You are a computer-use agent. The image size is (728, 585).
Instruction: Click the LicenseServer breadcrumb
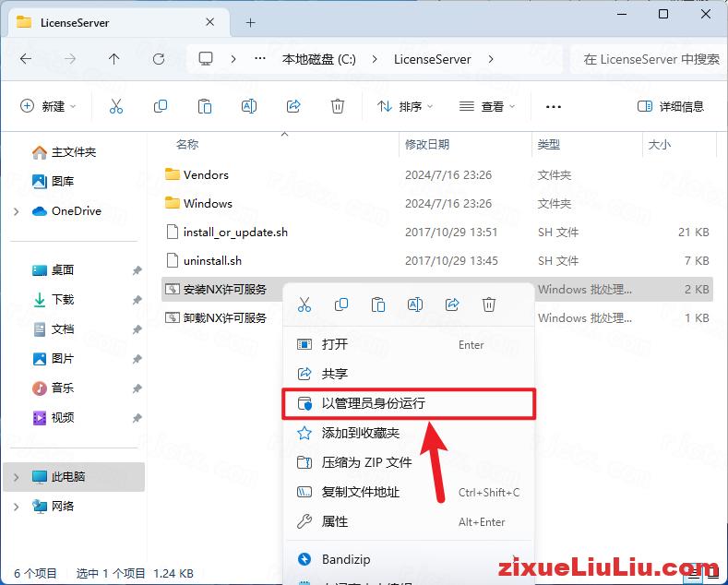point(432,59)
